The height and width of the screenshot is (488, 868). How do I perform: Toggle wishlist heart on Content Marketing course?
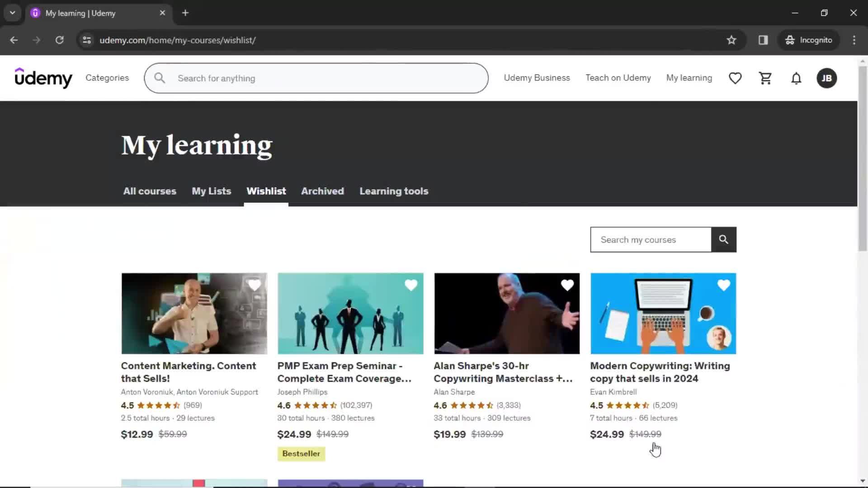254,286
